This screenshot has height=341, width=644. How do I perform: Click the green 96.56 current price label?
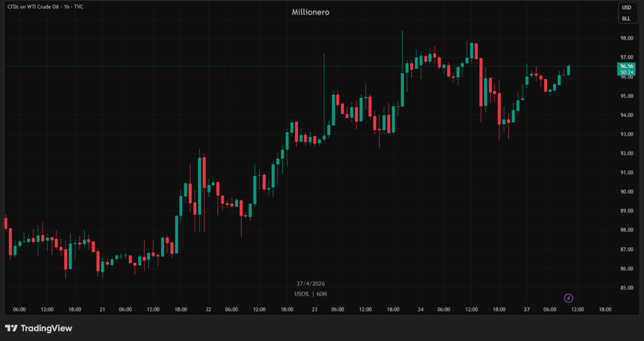pos(626,66)
